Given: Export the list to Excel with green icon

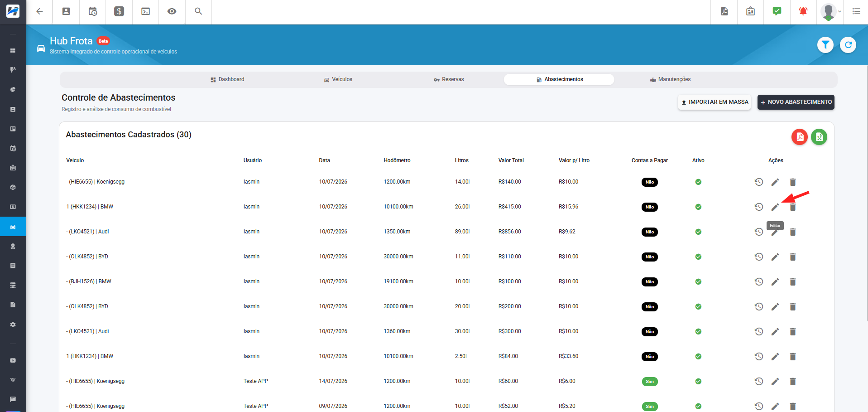Looking at the screenshot, I should pos(819,137).
